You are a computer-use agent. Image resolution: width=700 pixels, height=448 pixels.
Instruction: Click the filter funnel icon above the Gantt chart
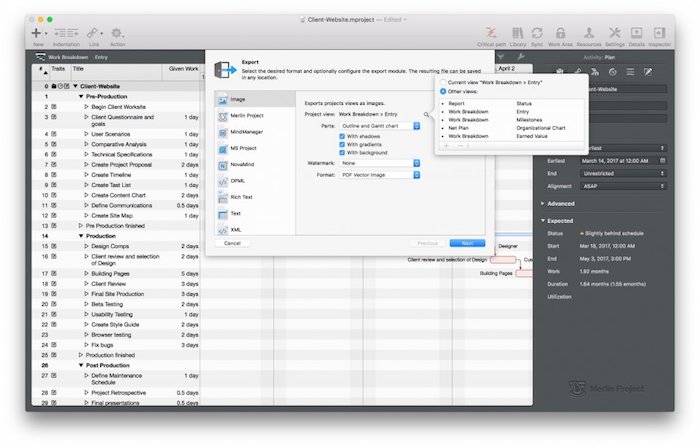point(501,57)
